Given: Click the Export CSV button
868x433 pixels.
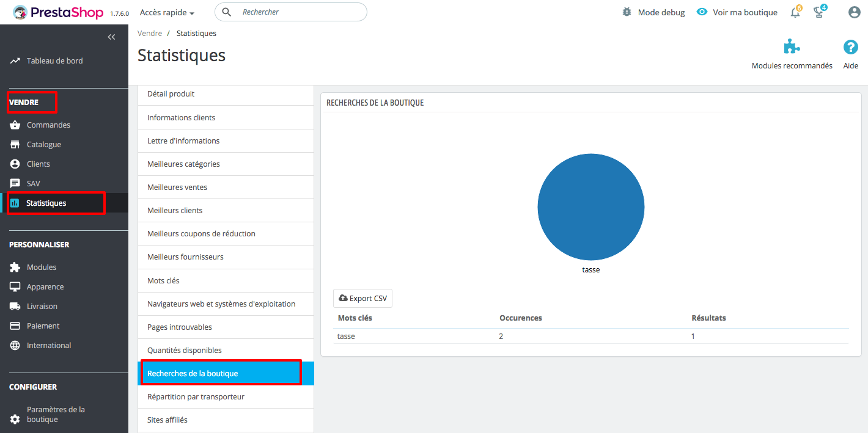Looking at the screenshot, I should pyautogui.click(x=362, y=298).
